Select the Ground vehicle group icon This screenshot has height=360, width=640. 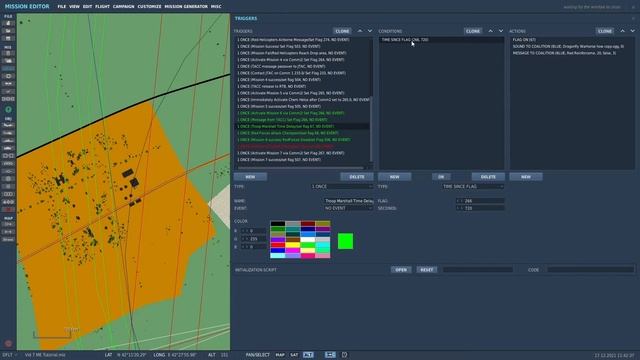click(x=8, y=148)
